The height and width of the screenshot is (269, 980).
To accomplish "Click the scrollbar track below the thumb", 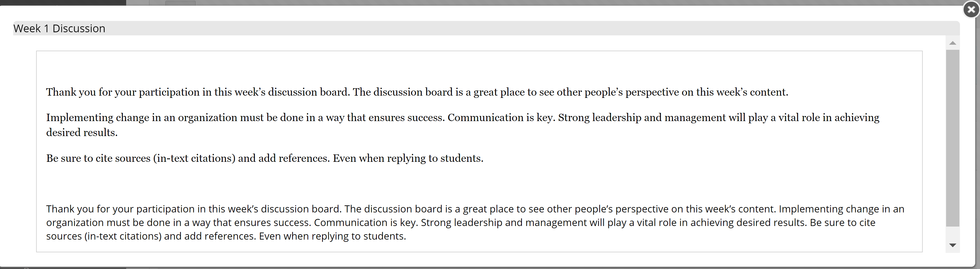I will coord(953,233).
